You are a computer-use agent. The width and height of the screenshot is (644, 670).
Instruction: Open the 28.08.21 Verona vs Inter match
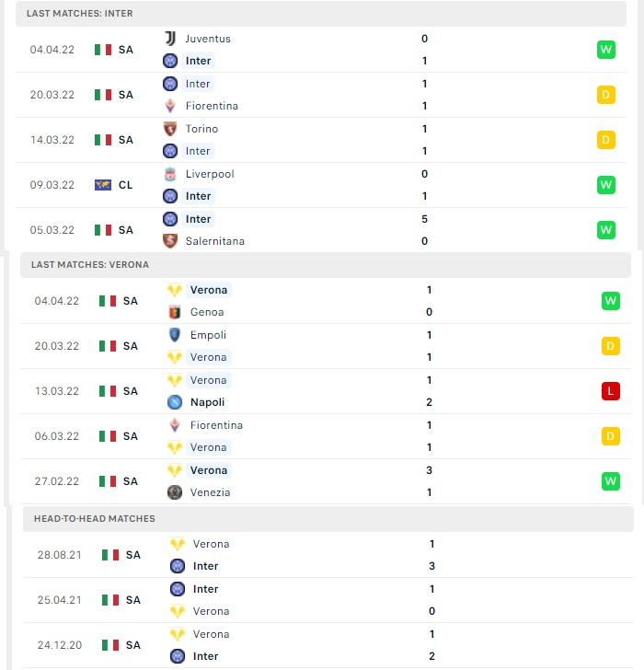coord(328,555)
